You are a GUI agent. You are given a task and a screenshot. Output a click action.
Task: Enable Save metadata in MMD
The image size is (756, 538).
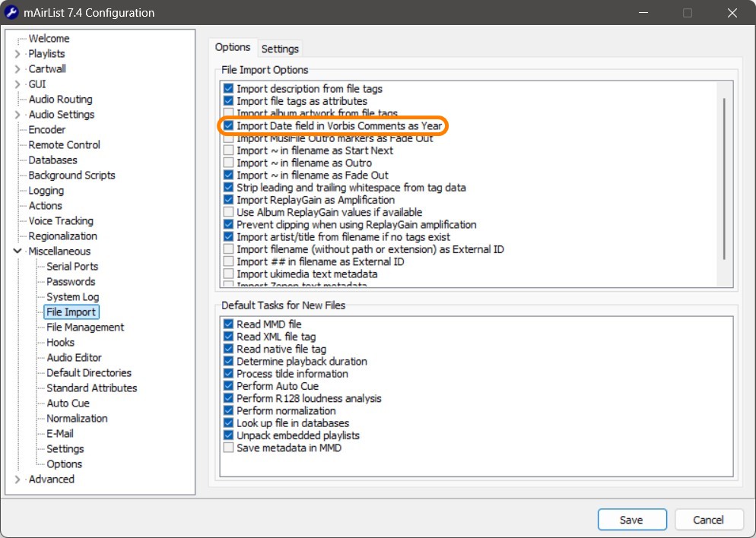[228, 448]
